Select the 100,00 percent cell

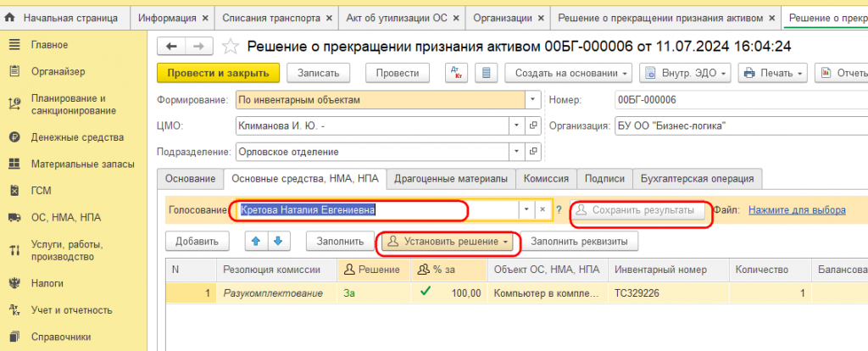(449, 293)
